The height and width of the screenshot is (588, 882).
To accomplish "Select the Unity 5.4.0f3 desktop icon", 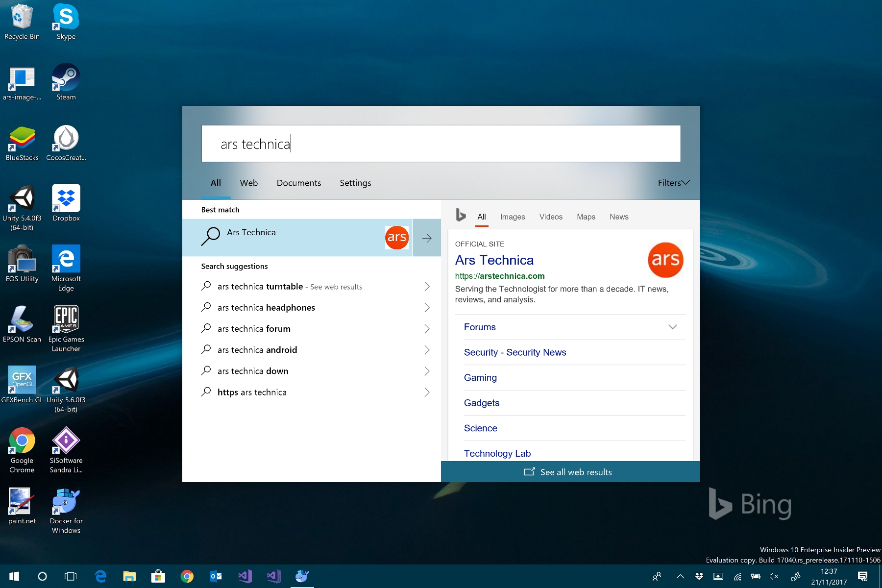I will (x=22, y=208).
